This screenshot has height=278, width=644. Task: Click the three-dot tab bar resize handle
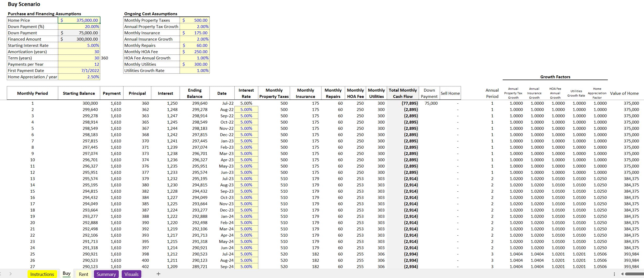(614, 274)
